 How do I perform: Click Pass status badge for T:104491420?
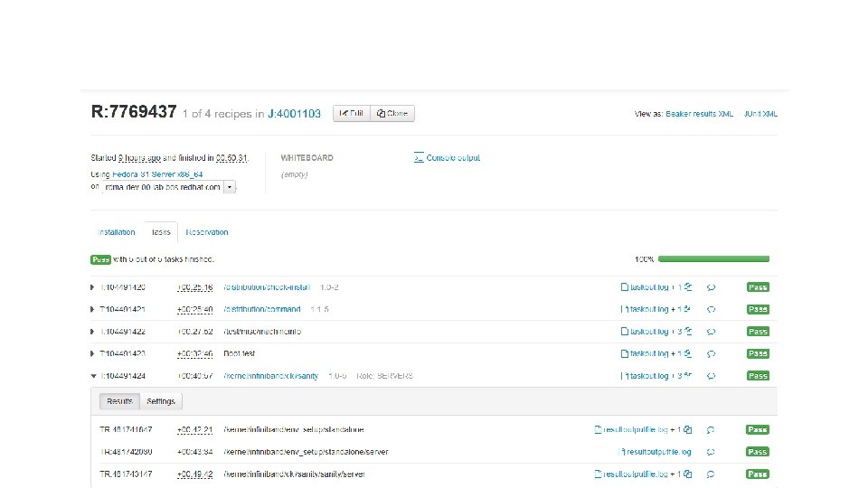[758, 287]
